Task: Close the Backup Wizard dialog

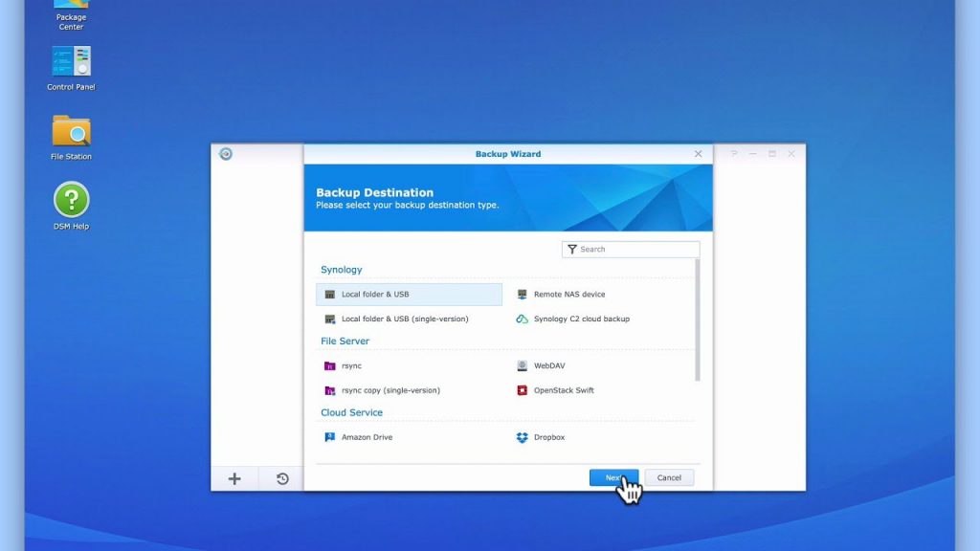Action: 698,154
